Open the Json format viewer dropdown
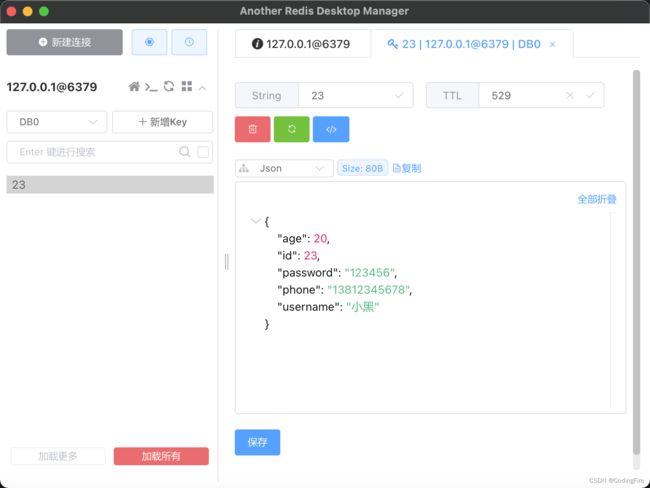Image resolution: width=650 pixels, height=488 pixels. 284,168
